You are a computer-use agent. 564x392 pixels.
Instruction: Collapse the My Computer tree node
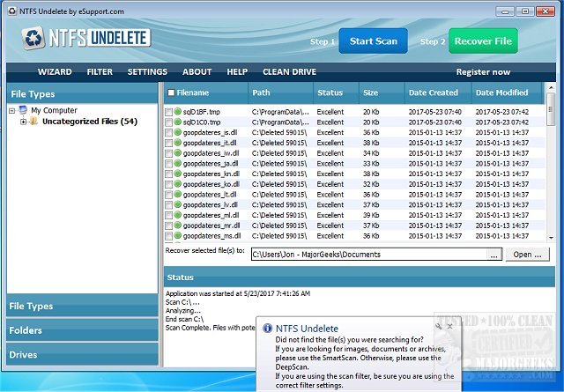(11, 111)
